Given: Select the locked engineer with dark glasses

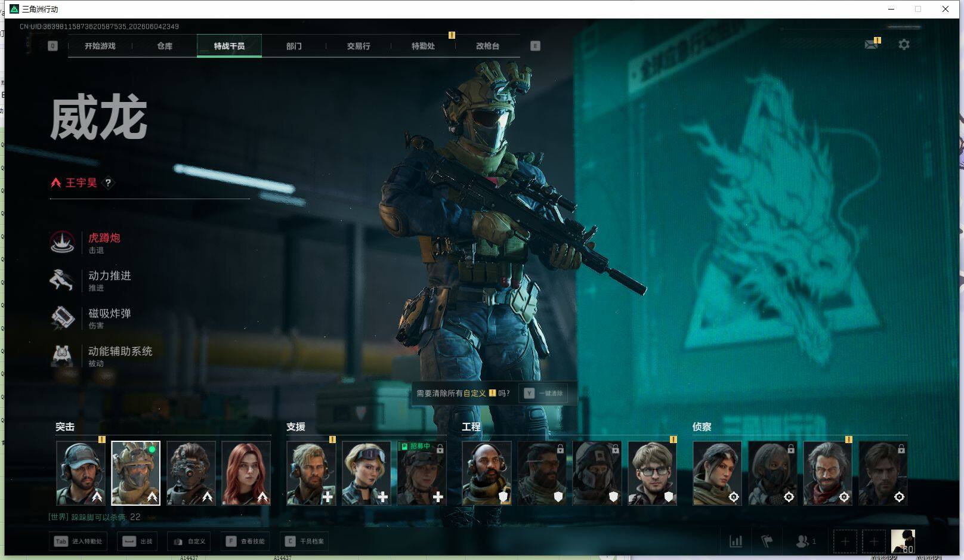Looking at the screenshot, I should (x=542, y=473).
